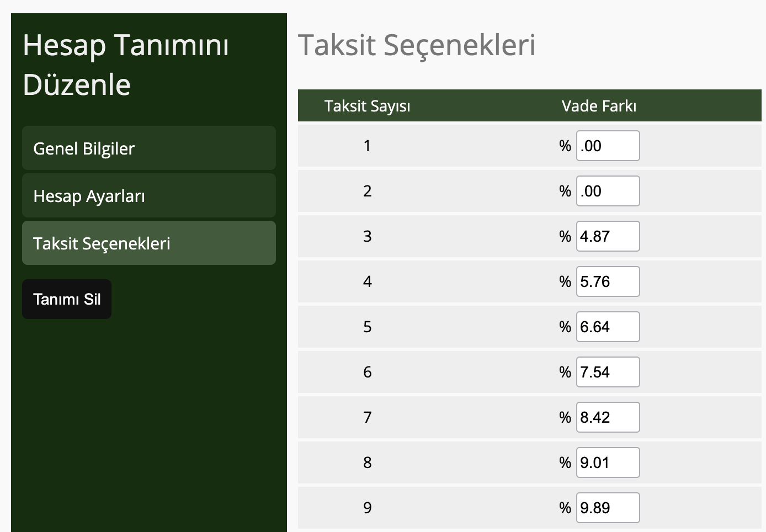Select the input showing 5.76
This screenshot has height=532, width=766.
tap(608, 281)
